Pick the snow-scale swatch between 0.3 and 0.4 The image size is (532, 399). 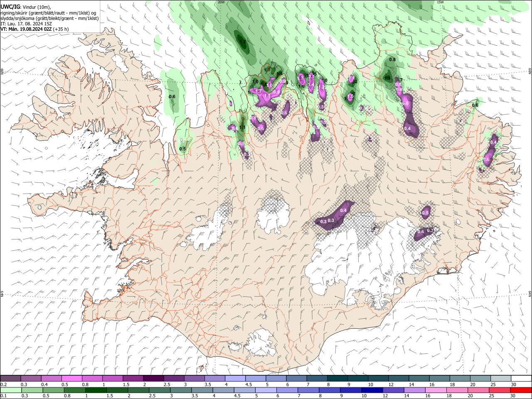(x=31, y=379)
